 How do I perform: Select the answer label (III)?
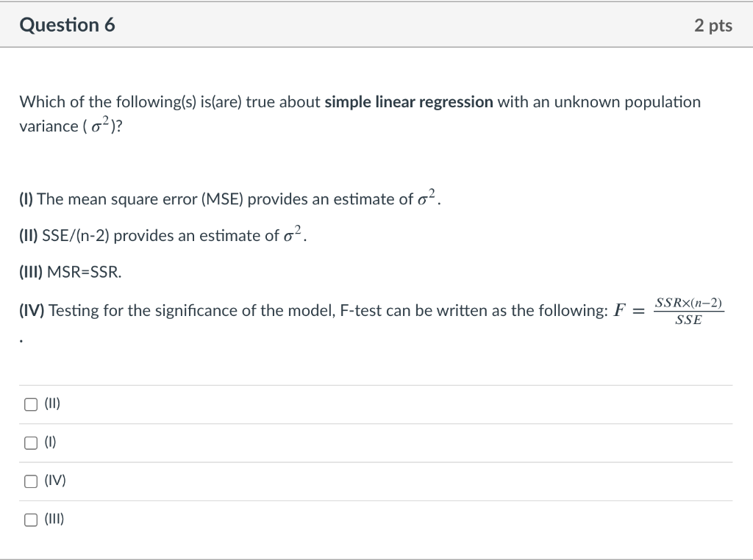[x=54, y=519]
